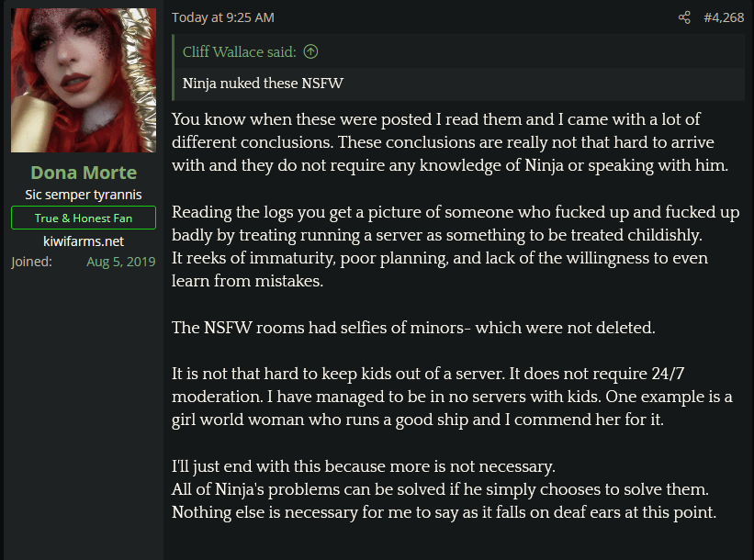Open the #4,268 post number link
754x560 pixels.
coord(724,17)
